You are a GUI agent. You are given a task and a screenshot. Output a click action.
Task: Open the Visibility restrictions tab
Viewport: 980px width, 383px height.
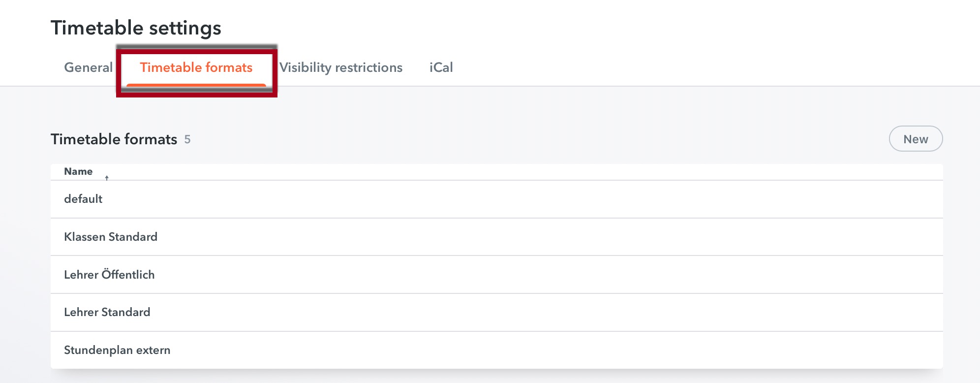click(x=341, y=67)
